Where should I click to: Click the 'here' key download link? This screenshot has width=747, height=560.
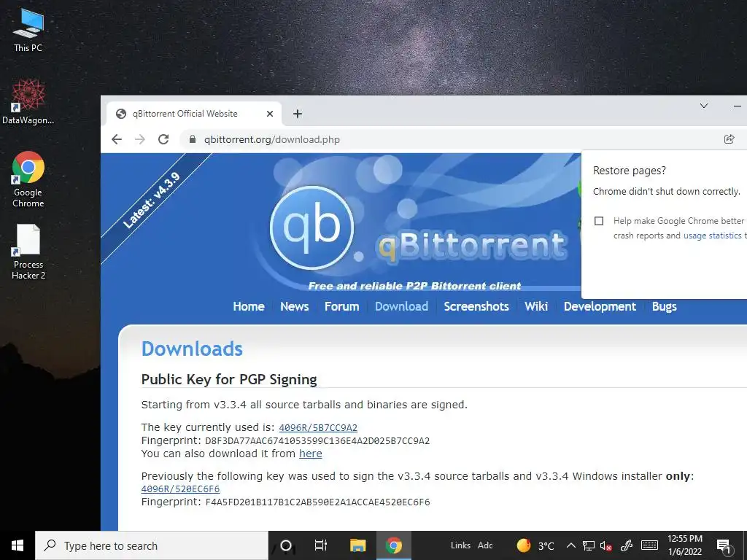311,454
